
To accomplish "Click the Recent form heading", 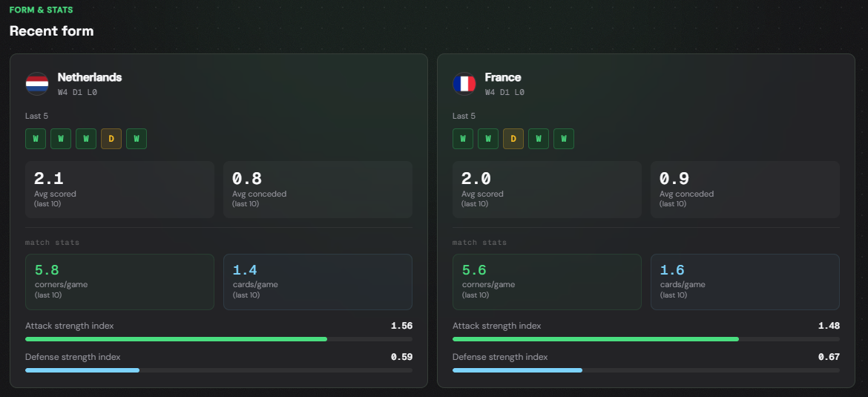I will pyautogui.click(x=51, y=31).
